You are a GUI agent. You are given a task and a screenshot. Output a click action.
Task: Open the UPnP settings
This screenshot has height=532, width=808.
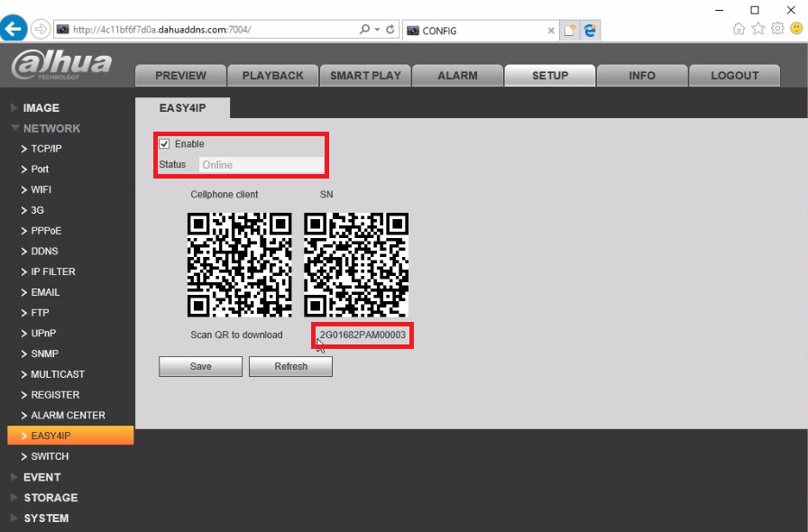point(43,334)
